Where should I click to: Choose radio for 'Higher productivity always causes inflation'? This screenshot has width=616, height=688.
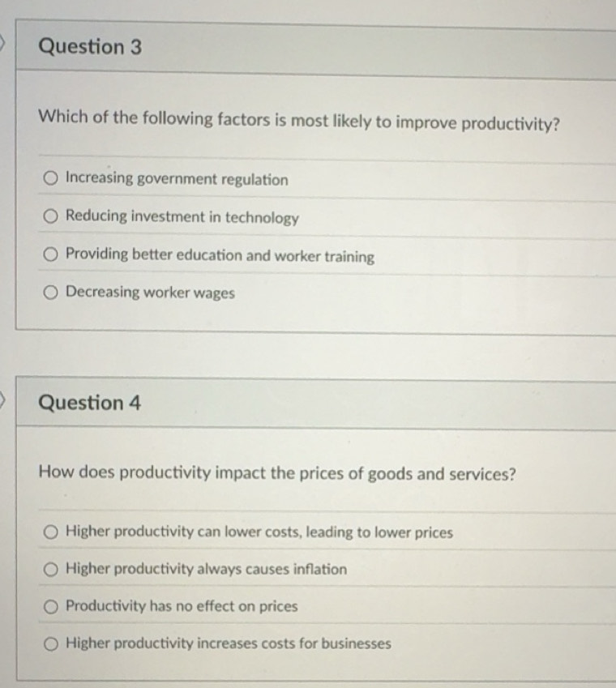click(51, 569)
